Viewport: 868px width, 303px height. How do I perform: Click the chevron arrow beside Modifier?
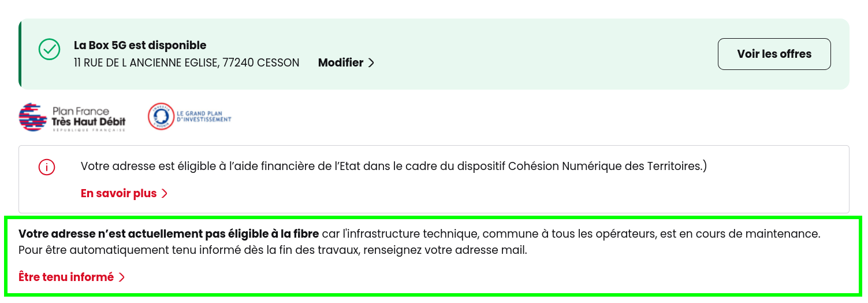[371, 63]
